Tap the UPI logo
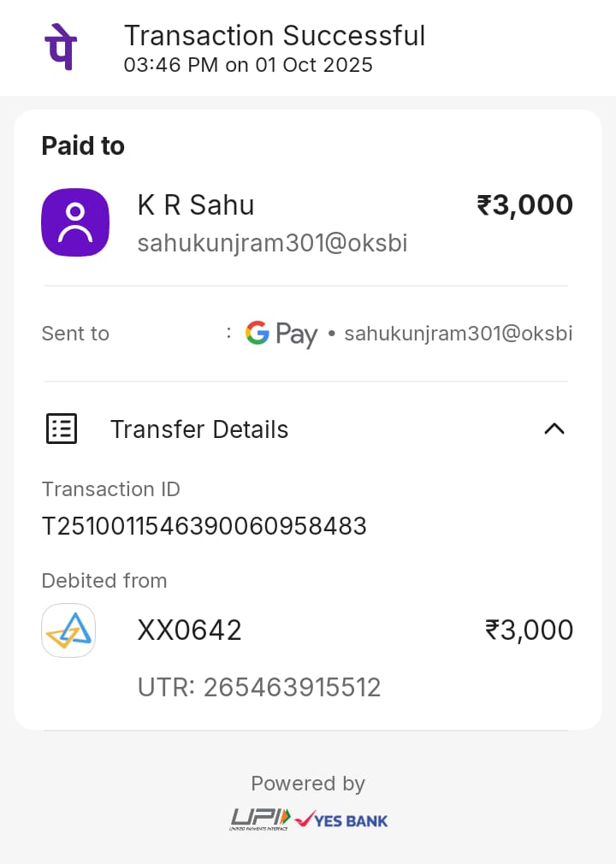 pos(260,819)
